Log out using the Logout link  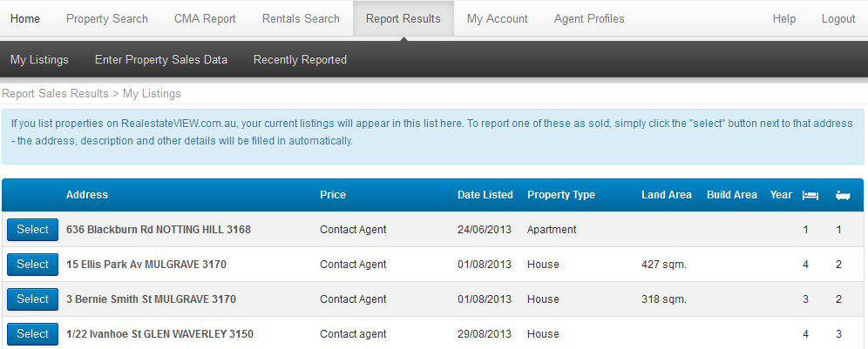pos(838,18)
